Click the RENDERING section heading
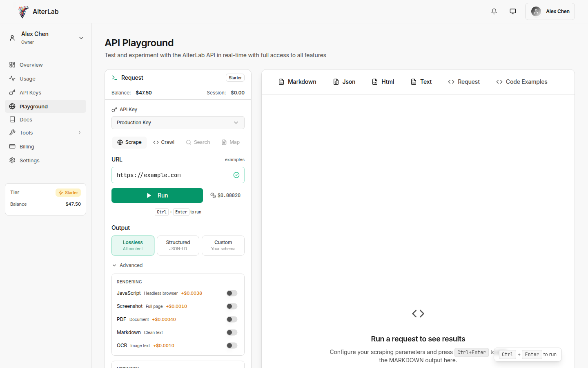 pos(129,282)
